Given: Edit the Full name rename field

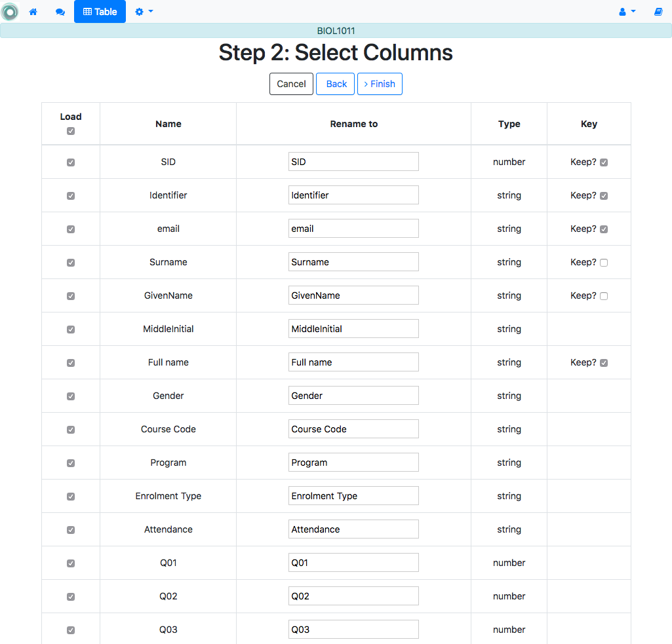Looking at the screenshot, I should tap(353, 362).
